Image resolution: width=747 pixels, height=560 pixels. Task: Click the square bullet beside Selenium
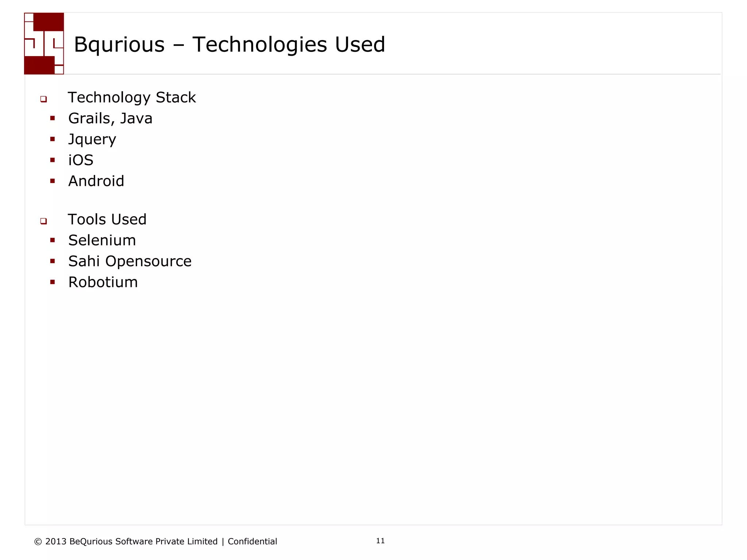pyautogui.click(x=53, y=240)
